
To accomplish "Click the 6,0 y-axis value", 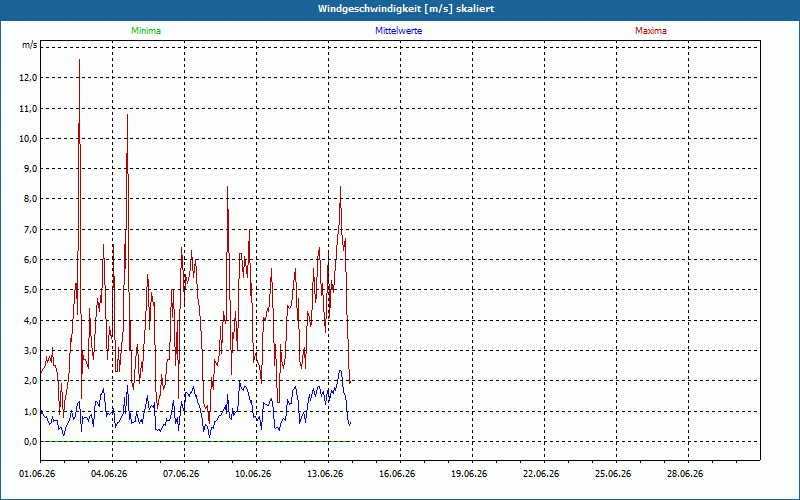I will 31,259.
